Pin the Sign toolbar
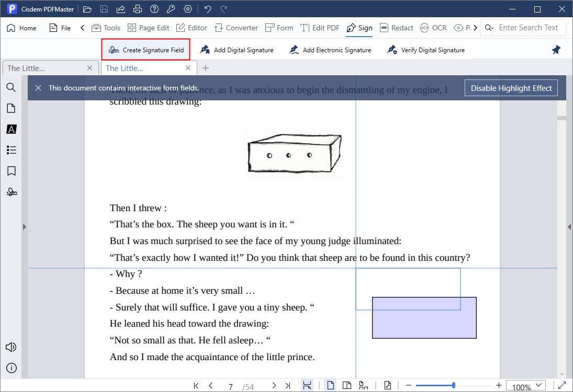The image size is (573, 392). [556, 50]
